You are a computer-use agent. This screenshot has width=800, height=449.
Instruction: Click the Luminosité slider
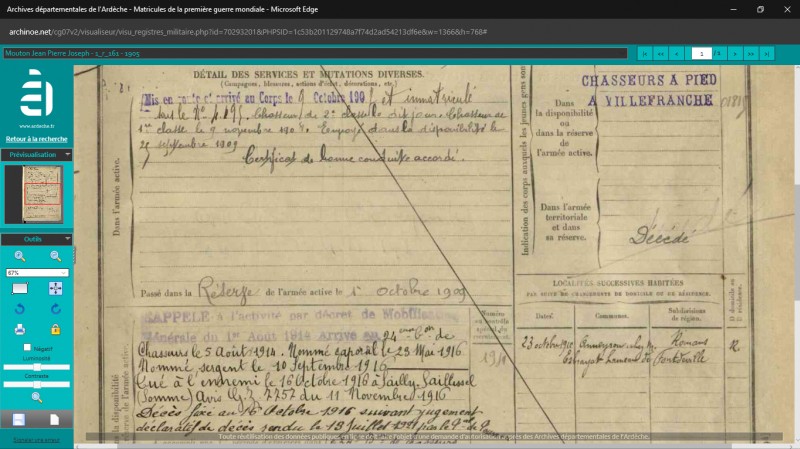[x=37, y=367]
